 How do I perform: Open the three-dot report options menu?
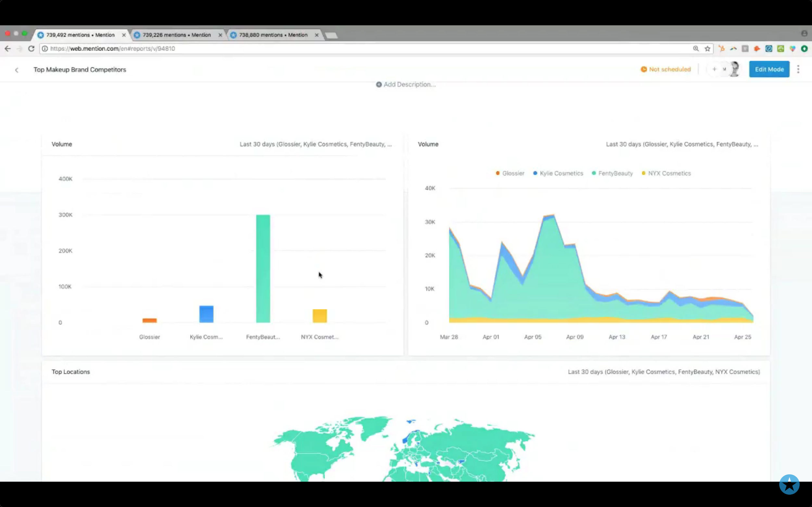pyautogui.click(x=798, y=69)
